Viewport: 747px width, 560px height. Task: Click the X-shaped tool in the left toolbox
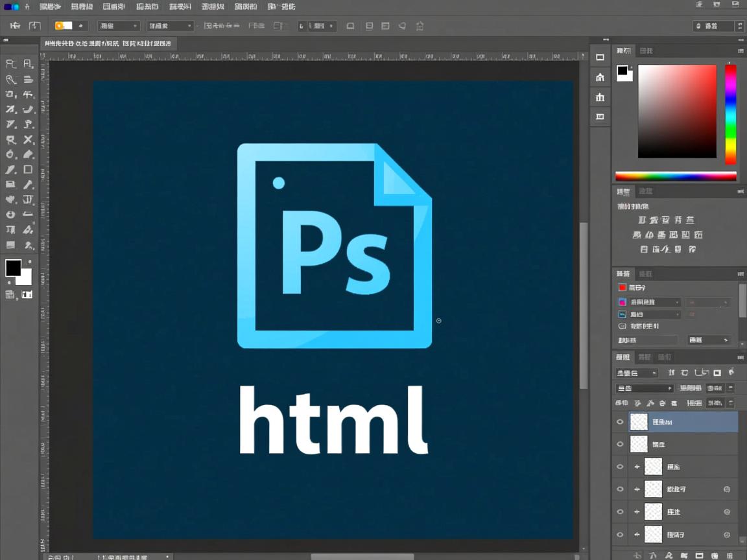(x=28, y=139)
